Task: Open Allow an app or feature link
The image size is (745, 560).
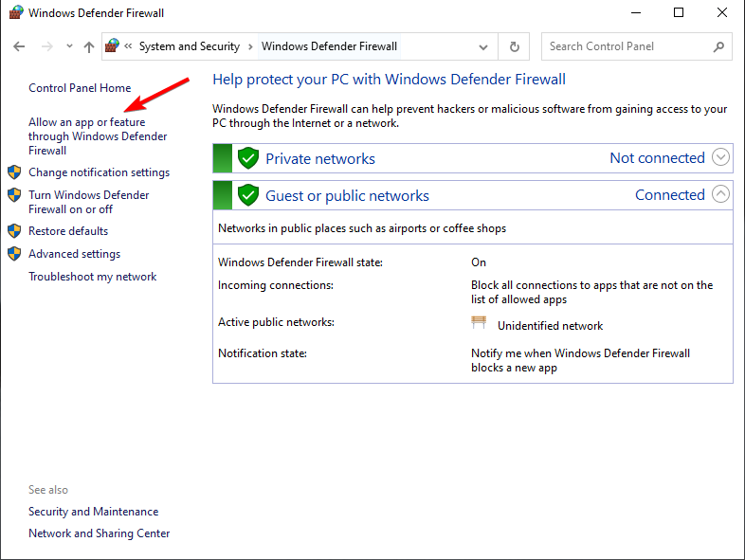Action: coord(98,136)
